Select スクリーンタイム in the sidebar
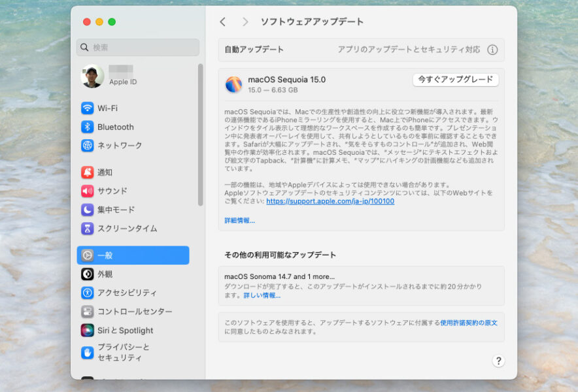The width and height of the screenshot is (578, 392). [x=133, y=229]
